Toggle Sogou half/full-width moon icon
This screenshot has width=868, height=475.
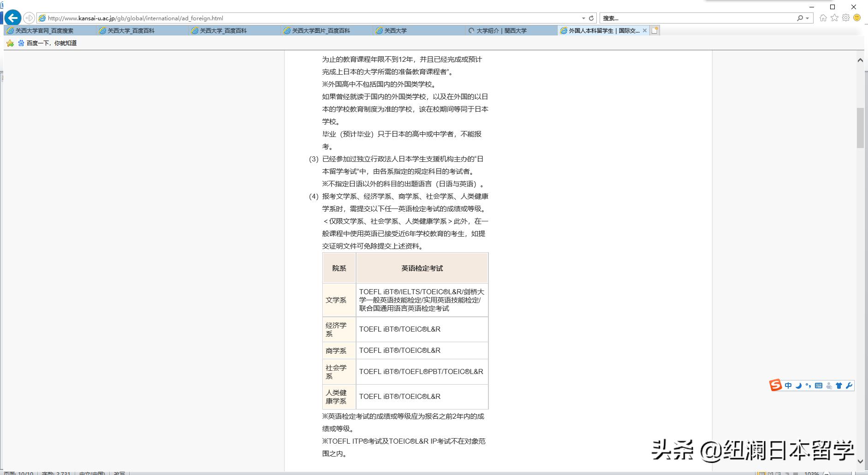coord(798,386)
